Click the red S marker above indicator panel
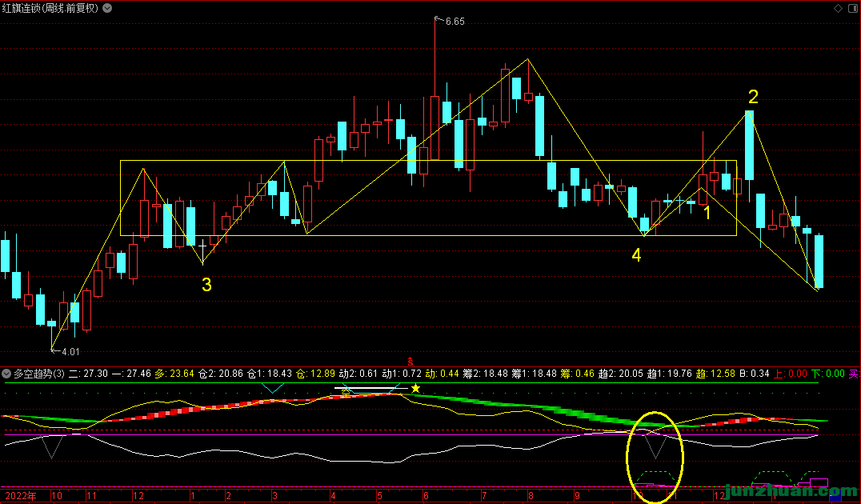This screenshot has width=861, height=504. click(x=410, y=362)
